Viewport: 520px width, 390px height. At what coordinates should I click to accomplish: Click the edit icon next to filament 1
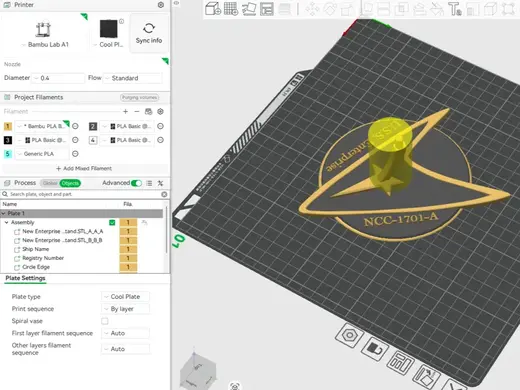click(x=75, y=126)
